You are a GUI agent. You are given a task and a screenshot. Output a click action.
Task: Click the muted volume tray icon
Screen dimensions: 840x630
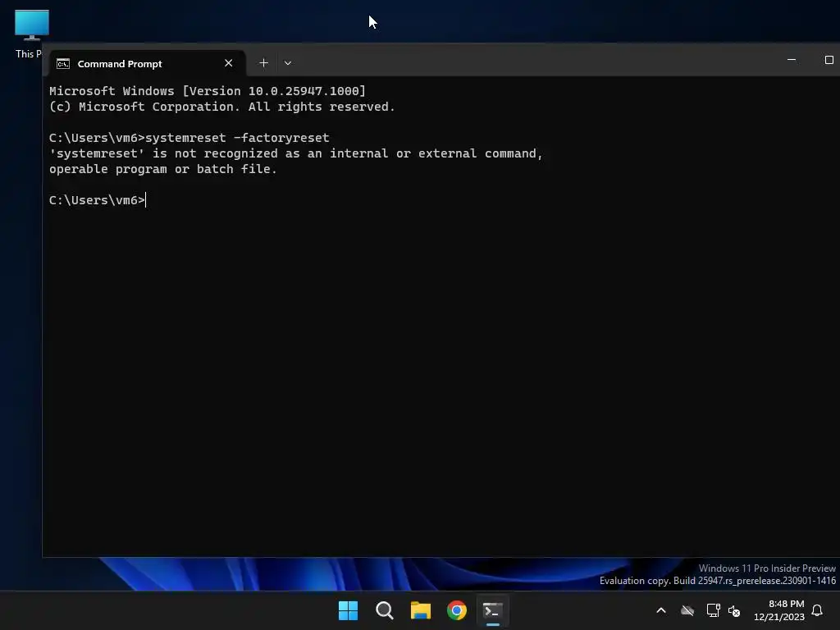[x=734, y=610]
